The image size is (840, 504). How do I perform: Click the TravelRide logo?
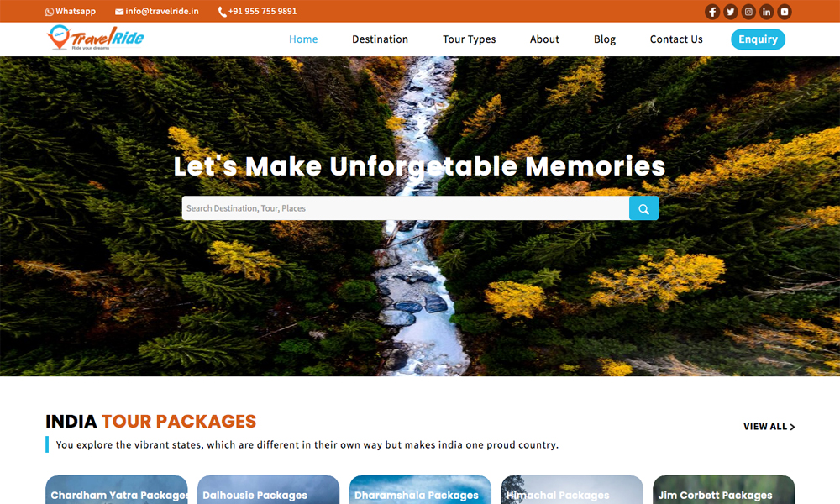96,38
